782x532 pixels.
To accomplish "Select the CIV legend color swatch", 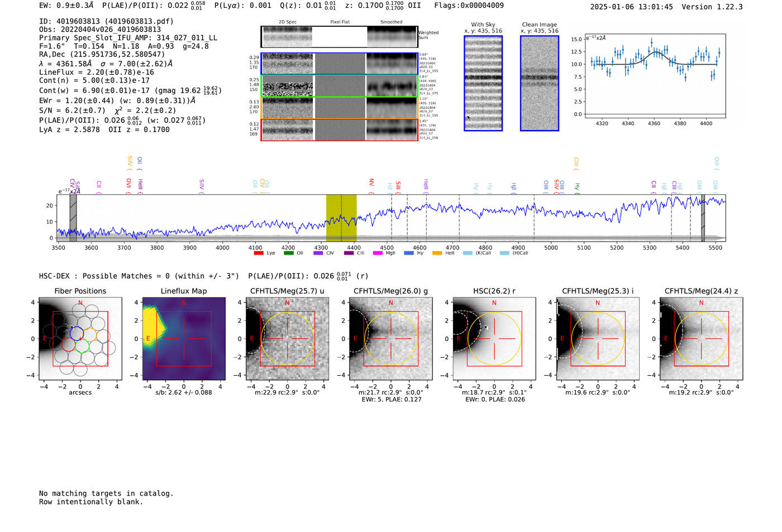I will (318, 253).
